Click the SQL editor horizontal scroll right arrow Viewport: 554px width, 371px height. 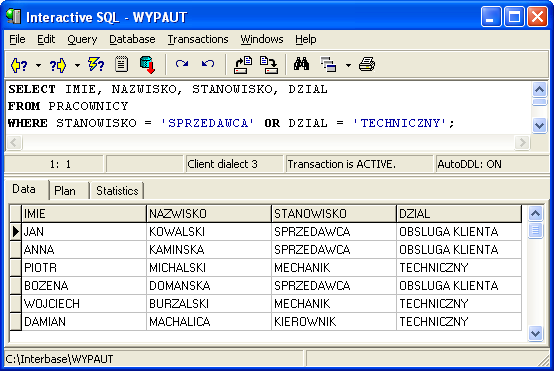pyautogui.click(x=522, y=143)
